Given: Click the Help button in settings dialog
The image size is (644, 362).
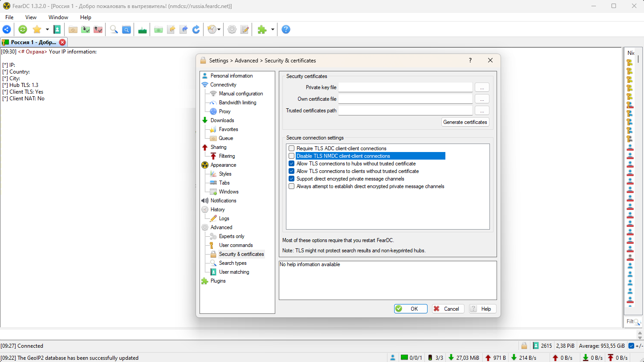Looking at the screenshot, I should 482,309.
